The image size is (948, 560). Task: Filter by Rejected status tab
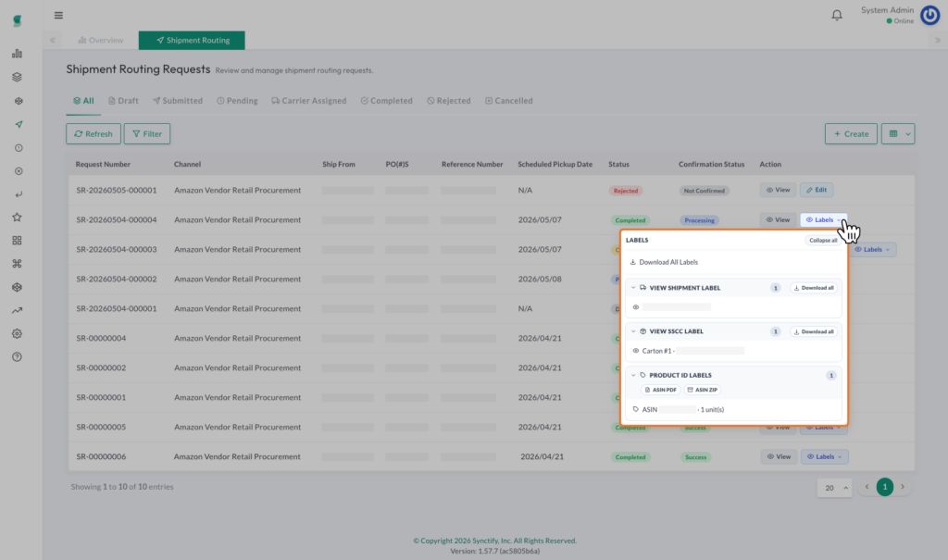pyautogui.click(x=449, y=101)
